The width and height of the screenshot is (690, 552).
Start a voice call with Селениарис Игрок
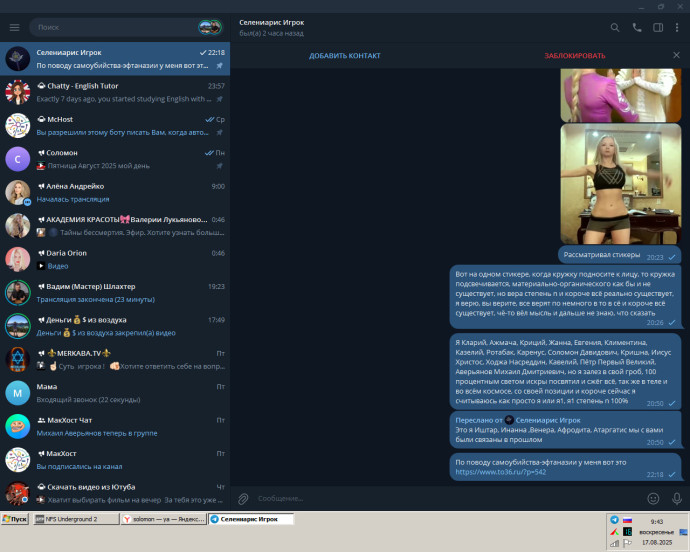click(637, 28)
